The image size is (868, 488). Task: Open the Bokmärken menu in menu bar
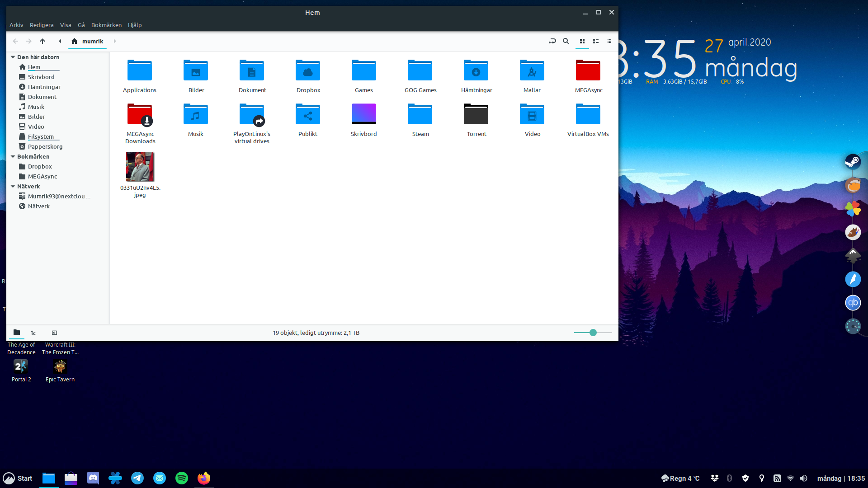click(106, 25)
